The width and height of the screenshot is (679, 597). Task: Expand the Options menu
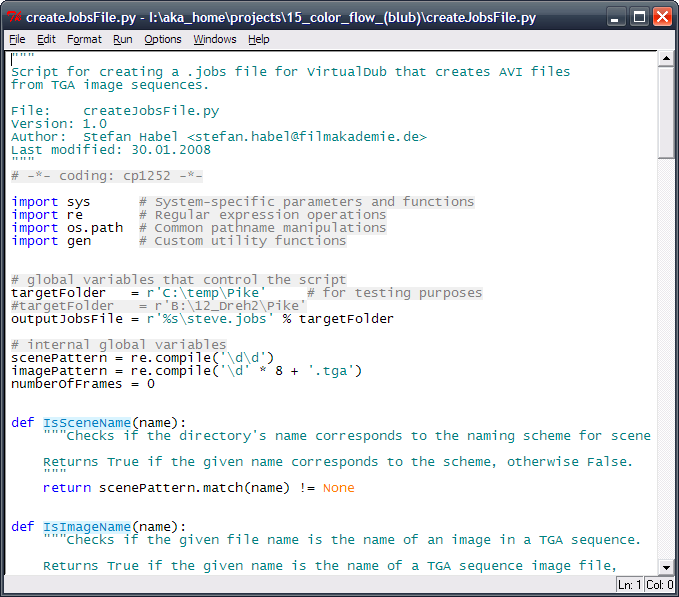(x=163, y=39)
